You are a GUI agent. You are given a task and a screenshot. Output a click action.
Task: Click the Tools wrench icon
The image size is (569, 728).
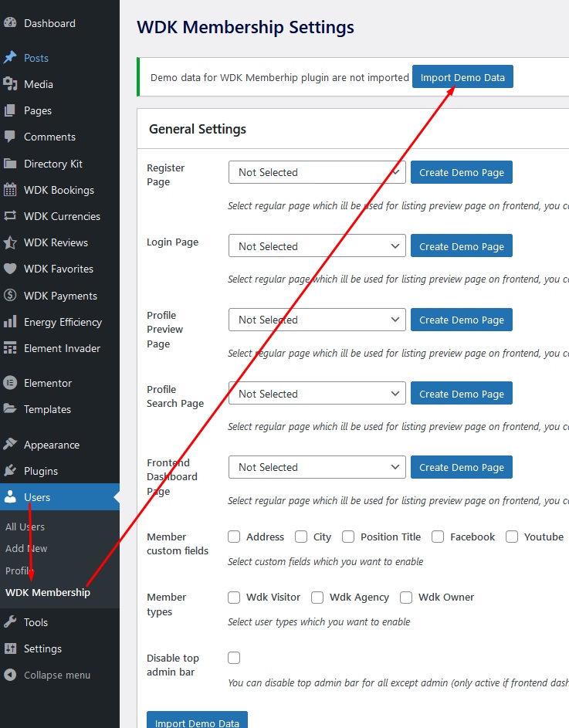click(10, 621)
